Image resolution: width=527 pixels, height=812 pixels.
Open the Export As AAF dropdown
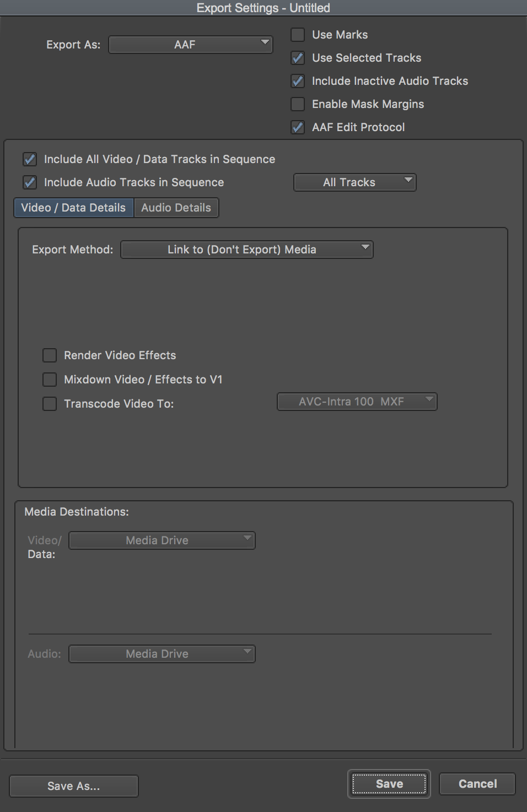click(x=191, y=45)
